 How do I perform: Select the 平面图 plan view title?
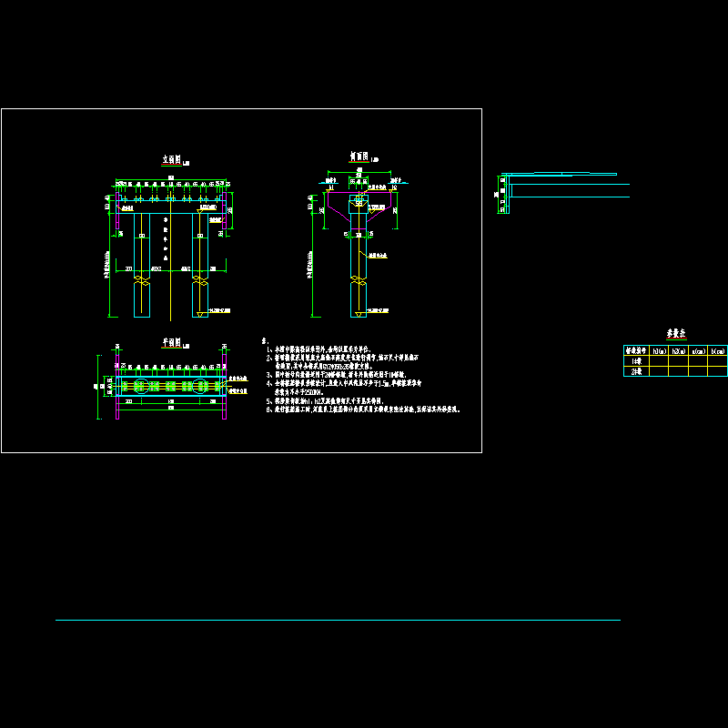click(x=171, y=343)
